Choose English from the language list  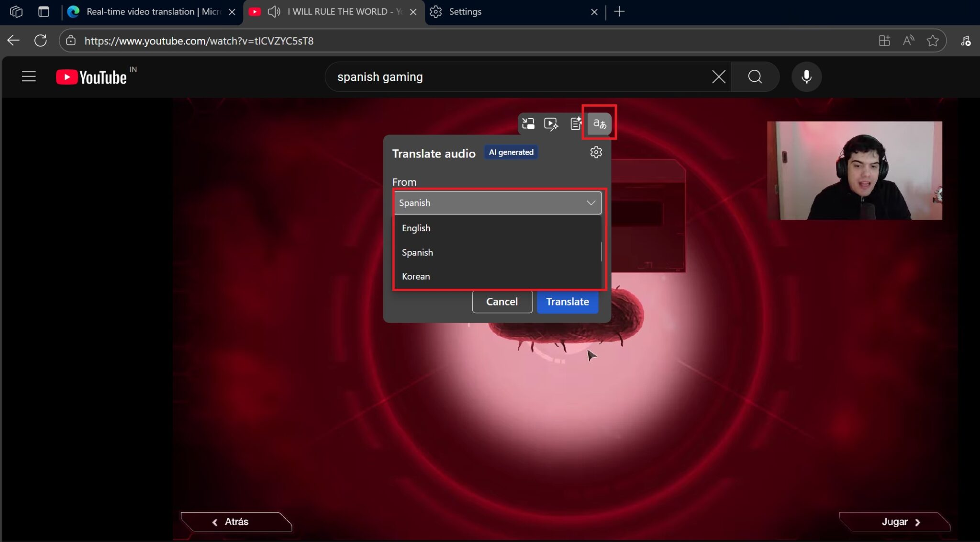(415, 228)
